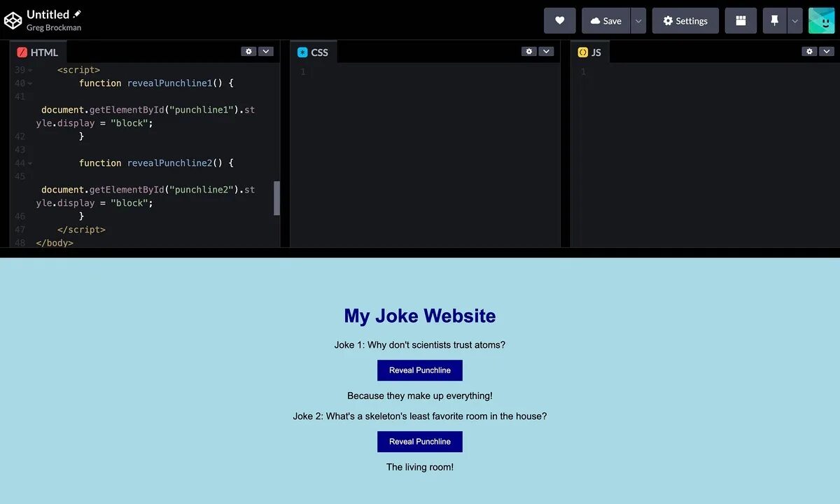Image resolution: width=840 pixels, height=504 pixels.
Task: Pin this pen icon
Action: point(775,21)
